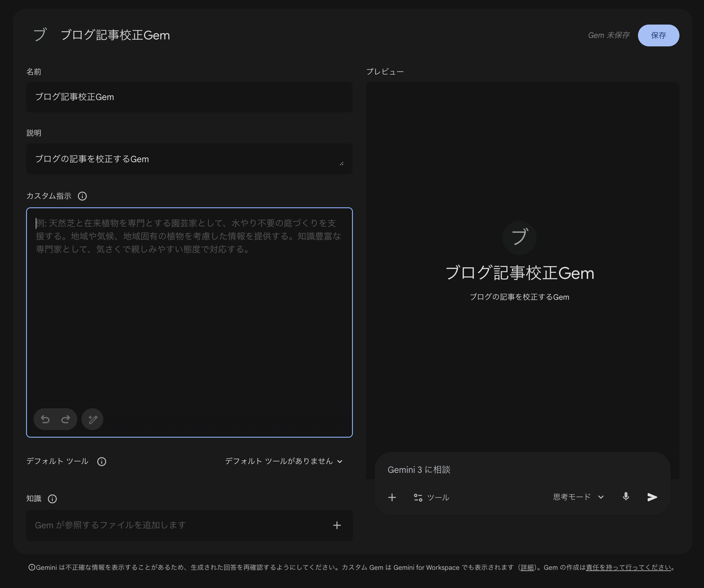The height and width of the screenshot is (588, 704).
Task: Undo changes in the custom instructions editor
Action: pyautogui.click(x=45, y=419)
